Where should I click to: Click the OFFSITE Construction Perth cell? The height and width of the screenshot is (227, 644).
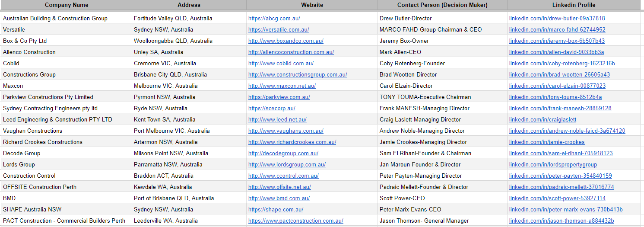click(x=40, y=187)
